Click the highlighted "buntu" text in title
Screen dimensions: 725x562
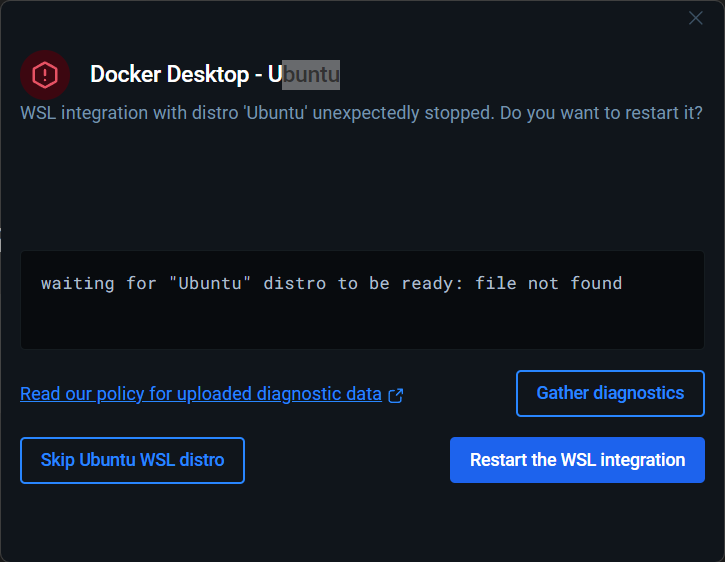[311, 75]
